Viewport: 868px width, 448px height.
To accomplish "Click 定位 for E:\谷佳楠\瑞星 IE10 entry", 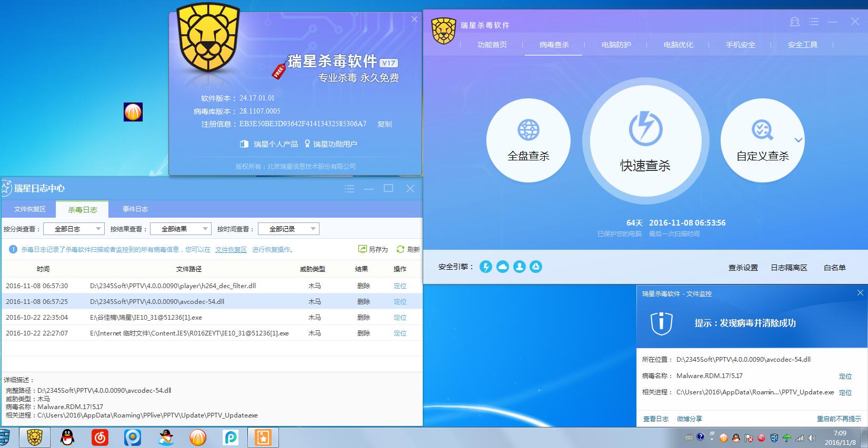I will pos(400,318).
